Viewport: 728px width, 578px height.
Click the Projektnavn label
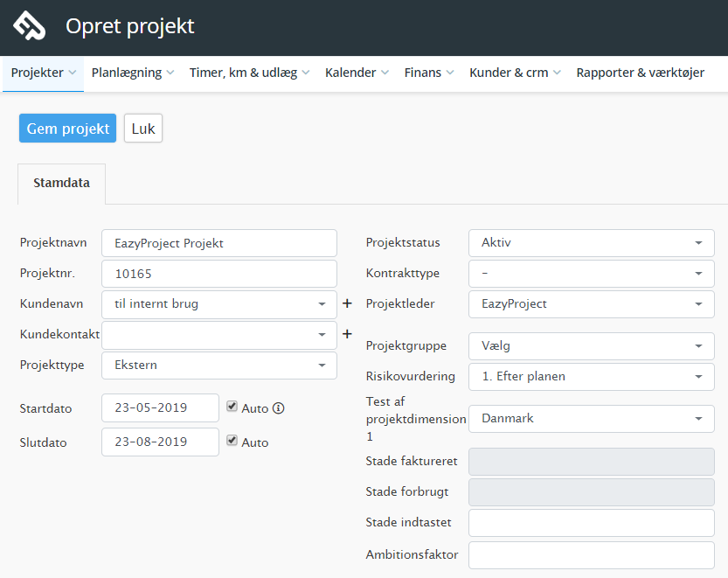point(53,242)
